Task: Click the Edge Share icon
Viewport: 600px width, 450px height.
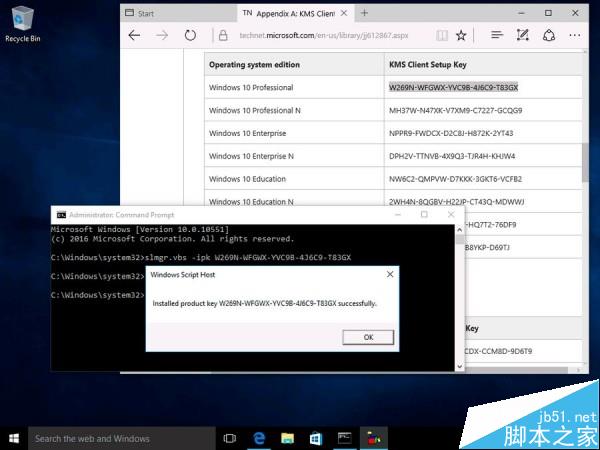Action: 549,35
